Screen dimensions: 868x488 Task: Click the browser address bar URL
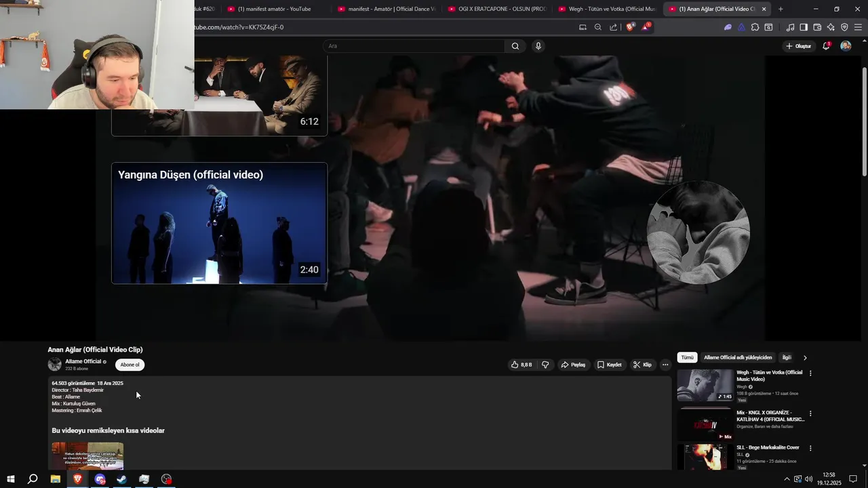coord(239,27)
